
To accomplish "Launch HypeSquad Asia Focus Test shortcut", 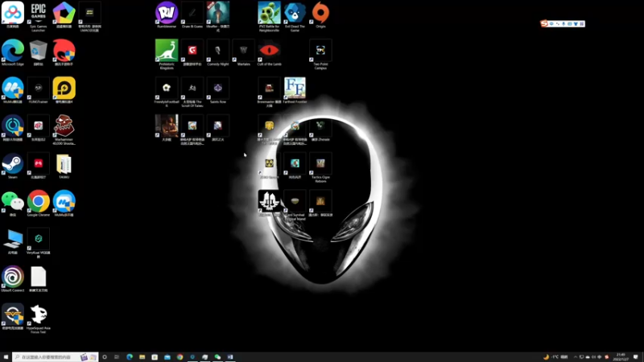I will coord(38,319).
